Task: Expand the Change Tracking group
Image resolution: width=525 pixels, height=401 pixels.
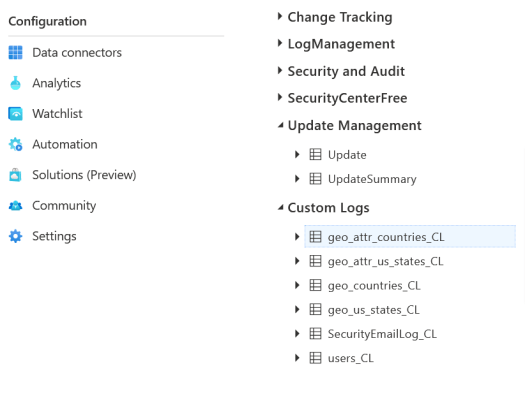Action: [x=280, y=16]
